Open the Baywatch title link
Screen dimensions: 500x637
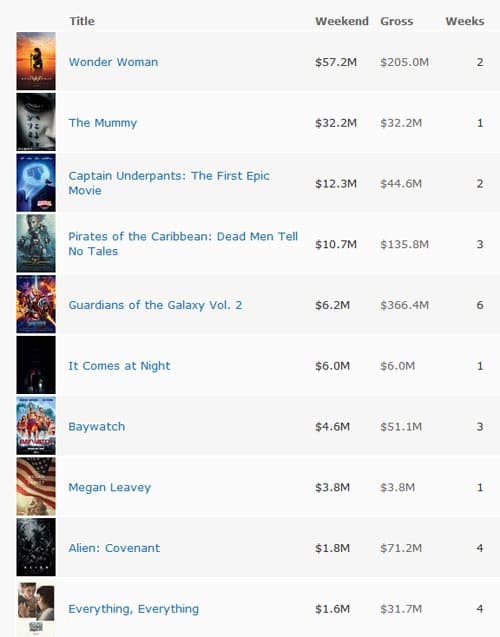[x=97, y=427]
